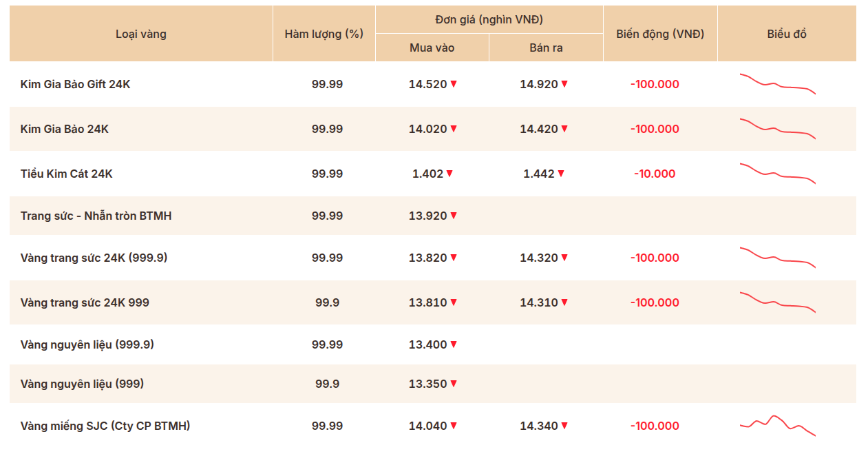Select the Bán ra column header
This screenshot has width=868, height=454.
tap(546, 48)
